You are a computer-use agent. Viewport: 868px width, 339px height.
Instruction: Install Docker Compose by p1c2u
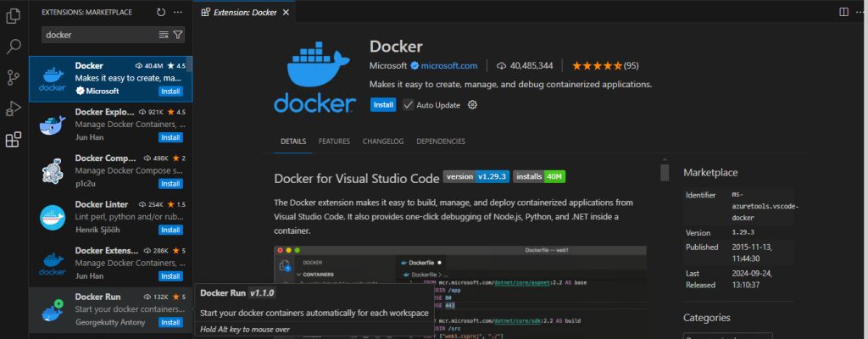coord(170,183)
